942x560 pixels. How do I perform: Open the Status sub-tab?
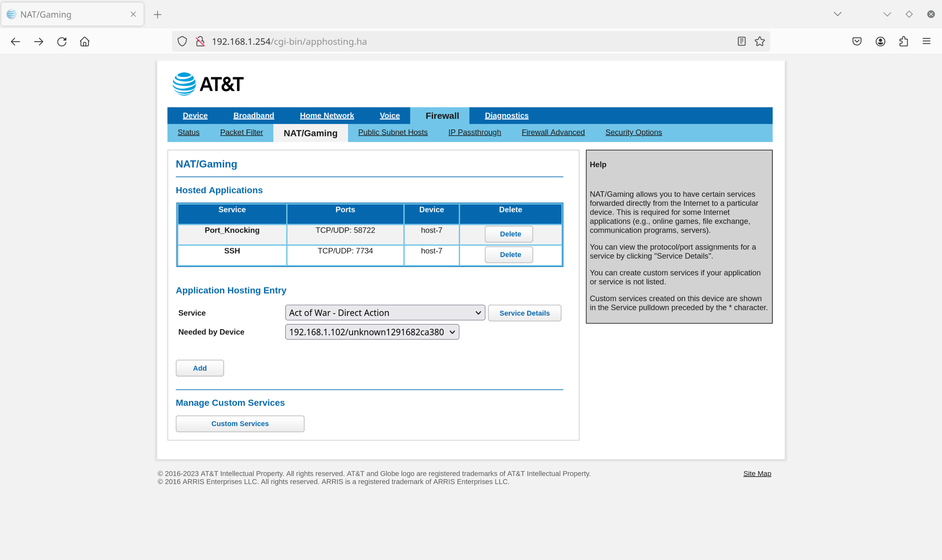click(x=188, y=132)
